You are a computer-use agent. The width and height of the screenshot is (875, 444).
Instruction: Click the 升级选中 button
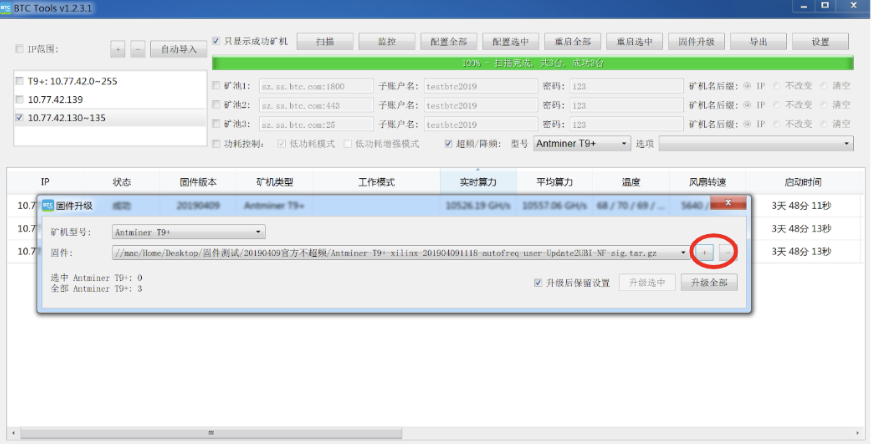pyautogui.click(x=647, y=283)
